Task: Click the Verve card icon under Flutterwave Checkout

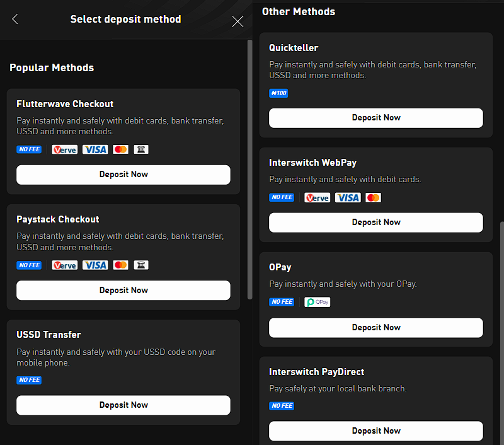Action: tap(65, 149)
